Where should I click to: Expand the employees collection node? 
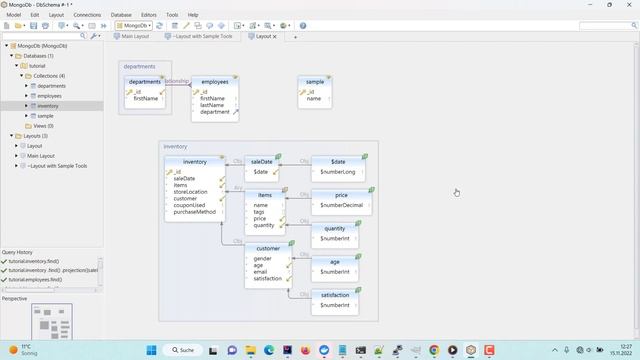click(x=27, y=96)
